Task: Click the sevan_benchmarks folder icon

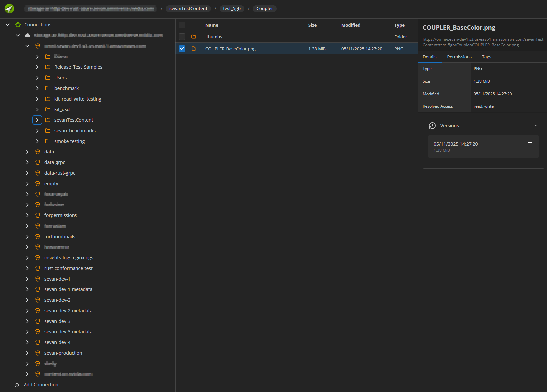Action: 48,131
